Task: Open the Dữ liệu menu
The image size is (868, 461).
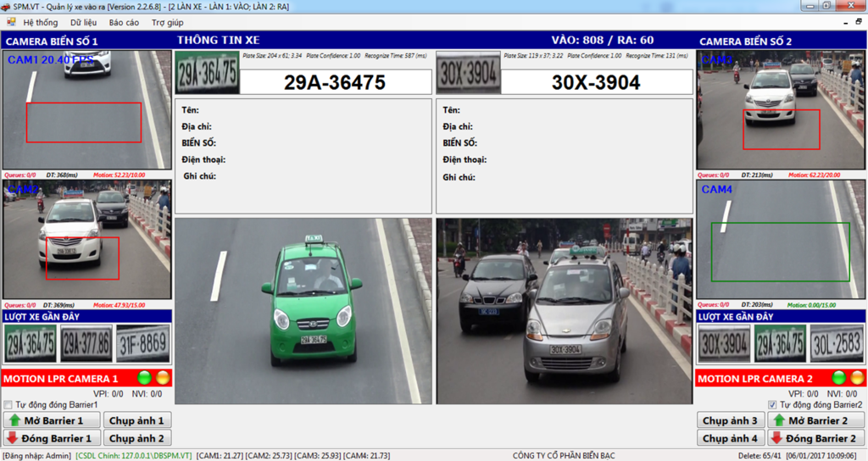Action: [83, 23]
